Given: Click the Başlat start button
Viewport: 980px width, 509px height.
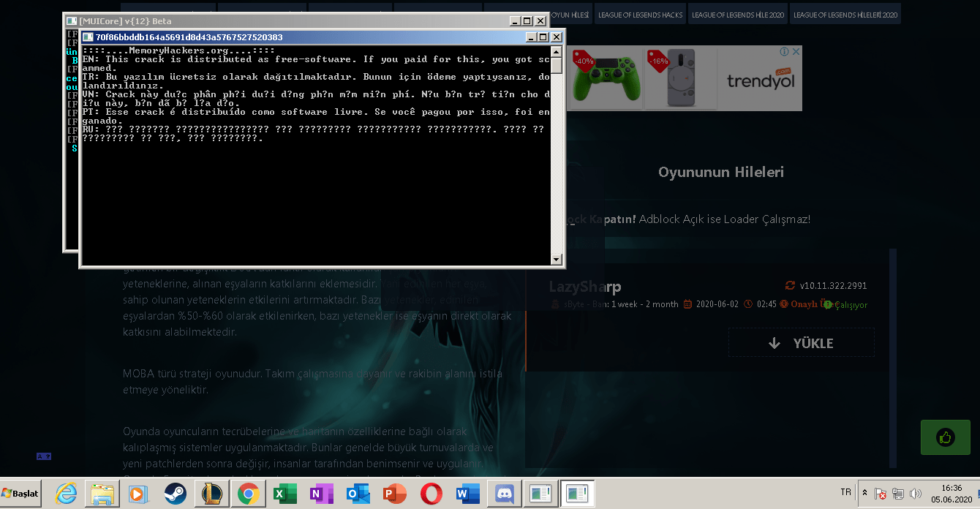Looking at the screenshot, I should 21,494.
